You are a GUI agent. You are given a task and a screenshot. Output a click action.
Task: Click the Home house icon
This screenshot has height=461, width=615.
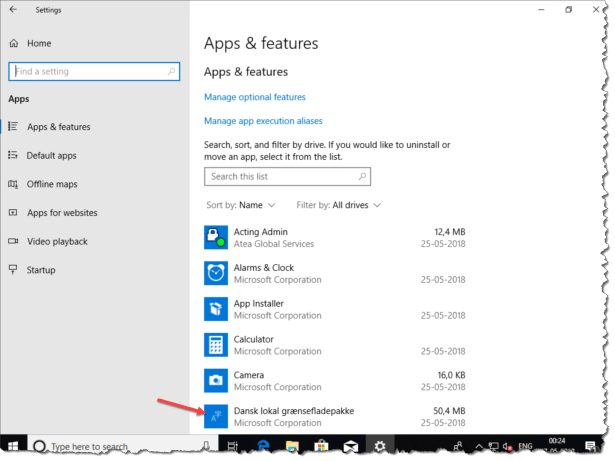(x=14, y=43)
